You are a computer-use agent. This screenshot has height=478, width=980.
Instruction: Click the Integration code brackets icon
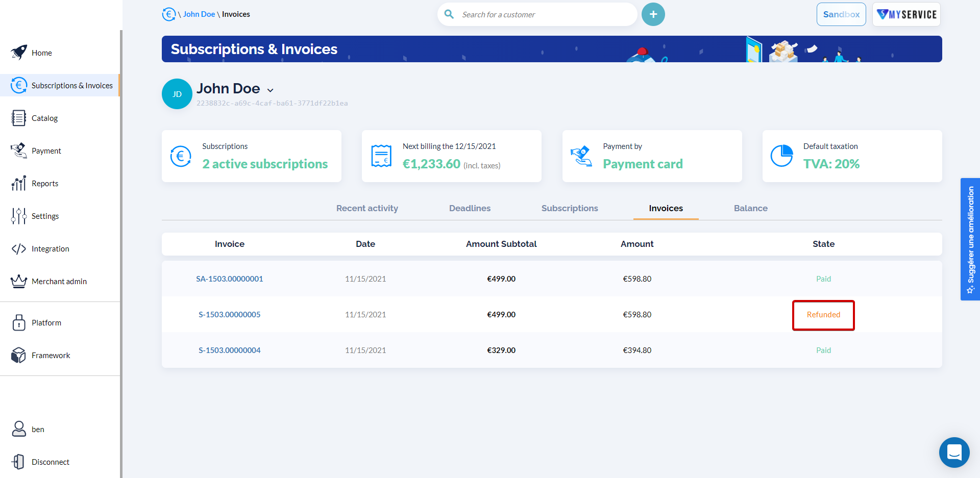coord(19,248)
